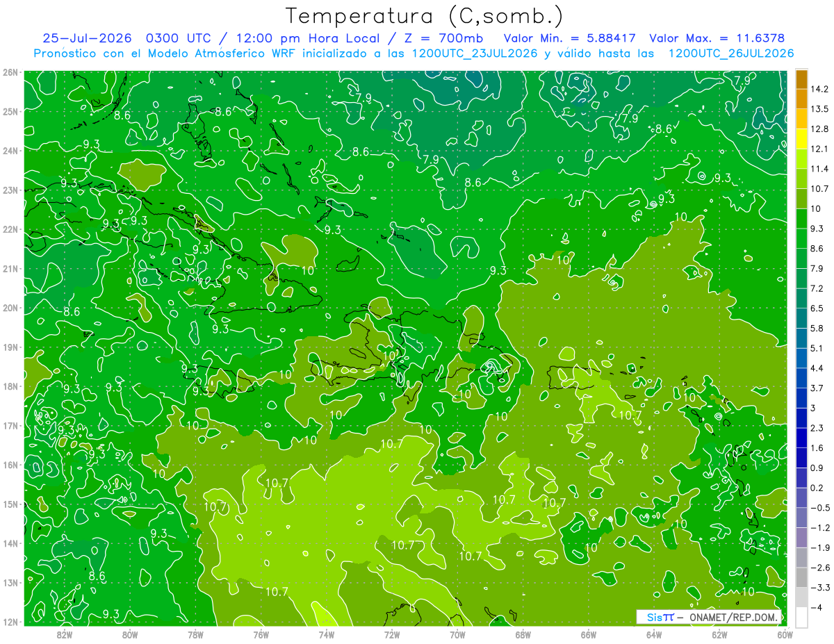Click the 26N latitude axis label
This screenshot has height=644, width=834.
click(10, 72)
